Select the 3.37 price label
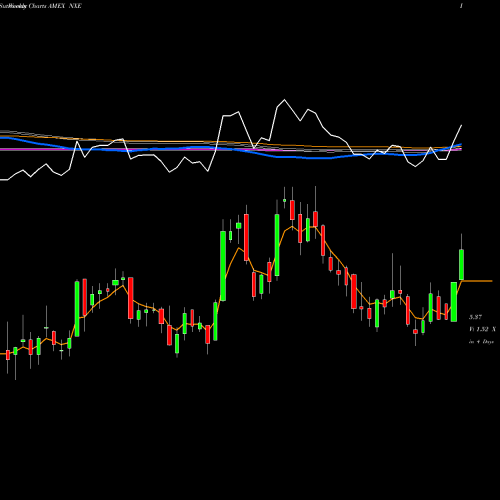This screenshot has width=500, height=500. point(475,317)
